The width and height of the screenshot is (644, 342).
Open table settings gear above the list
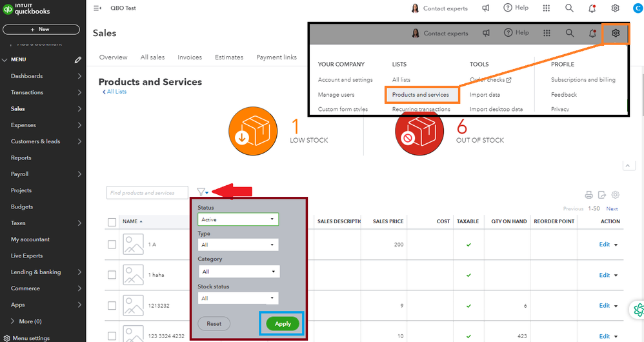[x=615, y=195]
